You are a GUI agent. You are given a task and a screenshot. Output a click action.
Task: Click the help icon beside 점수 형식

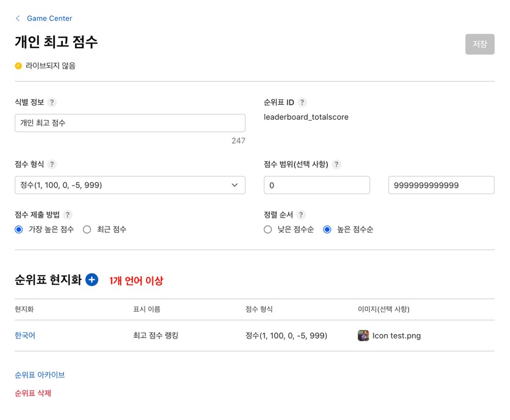point(52,164)
